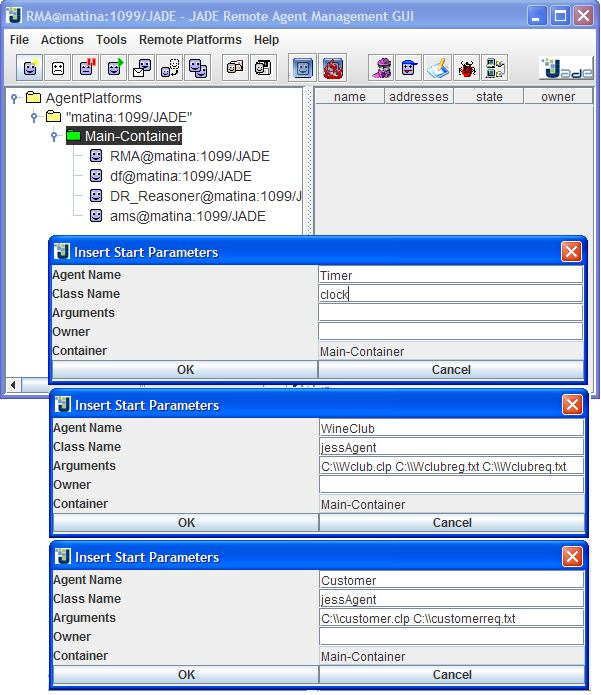Click the Load Agent toolbar icon

tap(235, 68)
